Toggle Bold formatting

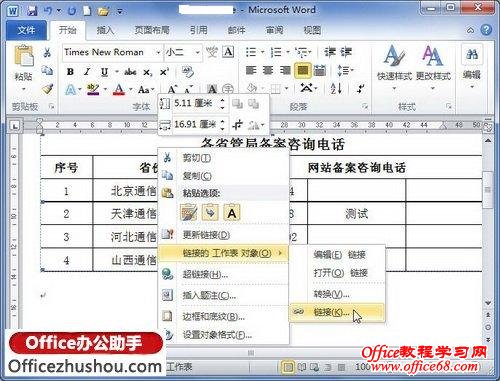click(x=70, y=72)
